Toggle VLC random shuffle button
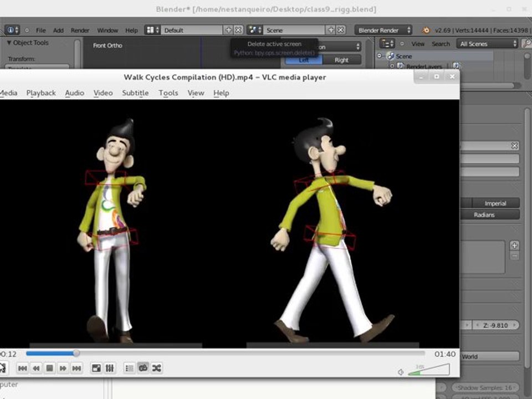Image resolution: width=532 pixels, height=399 pixels. pyautogui.click(x=156, y=368)
